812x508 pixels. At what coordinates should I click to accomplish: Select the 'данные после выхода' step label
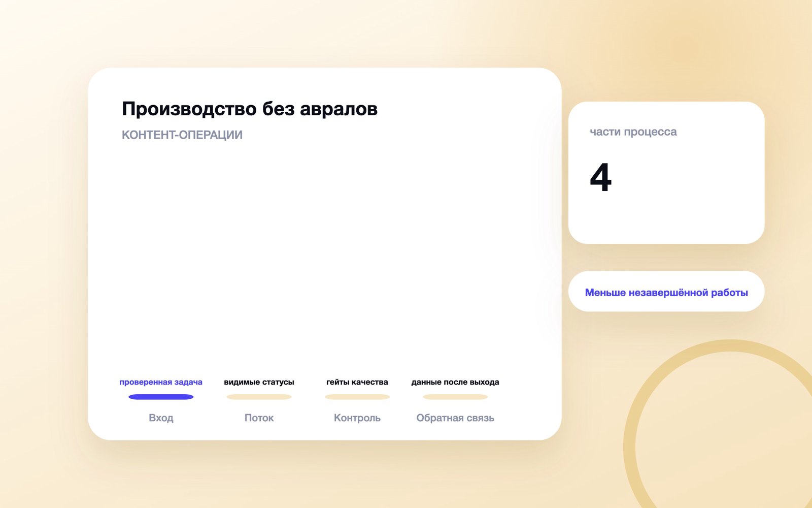point(455,382)
